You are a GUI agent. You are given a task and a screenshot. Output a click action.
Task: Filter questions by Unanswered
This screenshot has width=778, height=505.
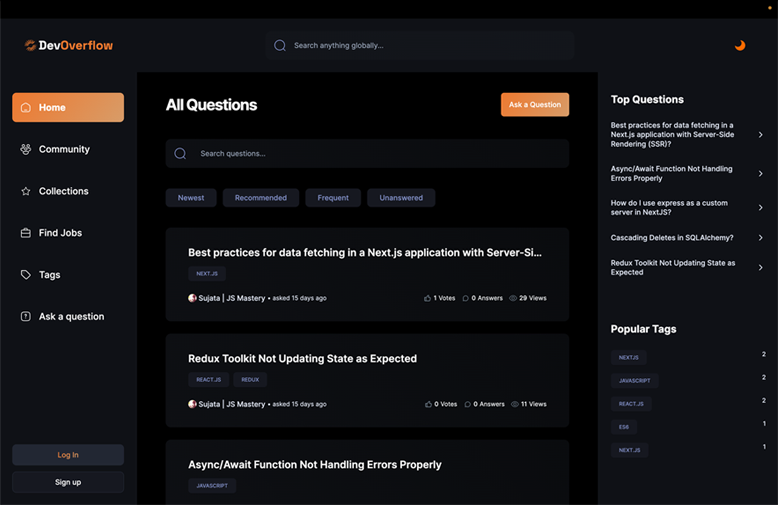[401, 197]
